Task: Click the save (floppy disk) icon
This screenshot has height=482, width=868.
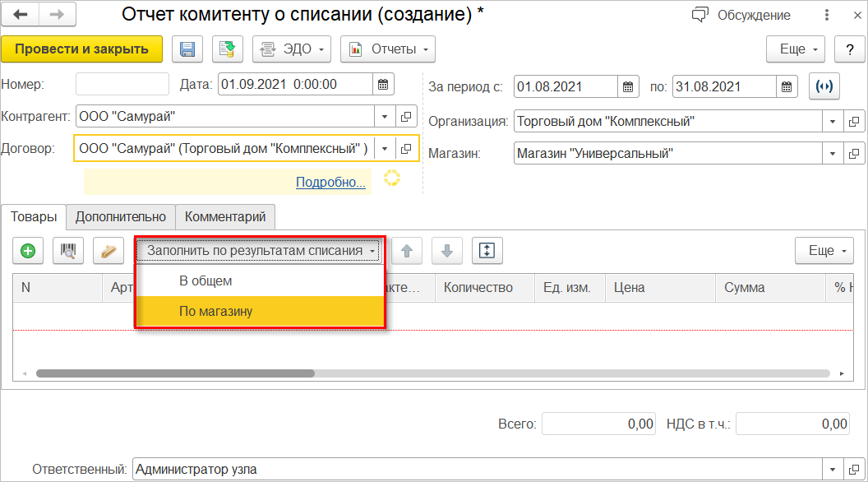Action: [187, 49]
